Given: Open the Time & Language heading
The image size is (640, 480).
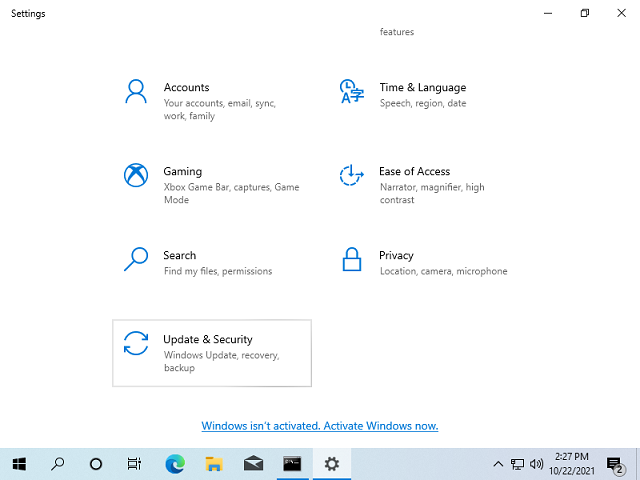Looking at the screenshot, I should 422,87.
